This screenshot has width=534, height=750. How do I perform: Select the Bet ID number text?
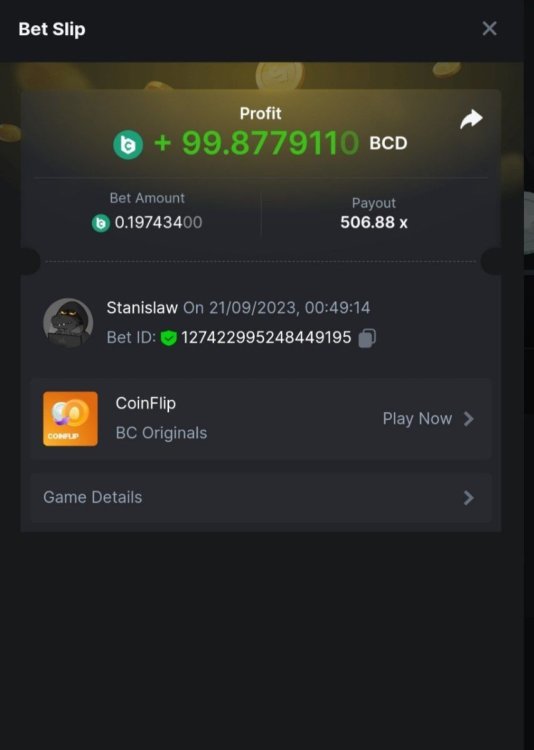(x=266, y=338)
